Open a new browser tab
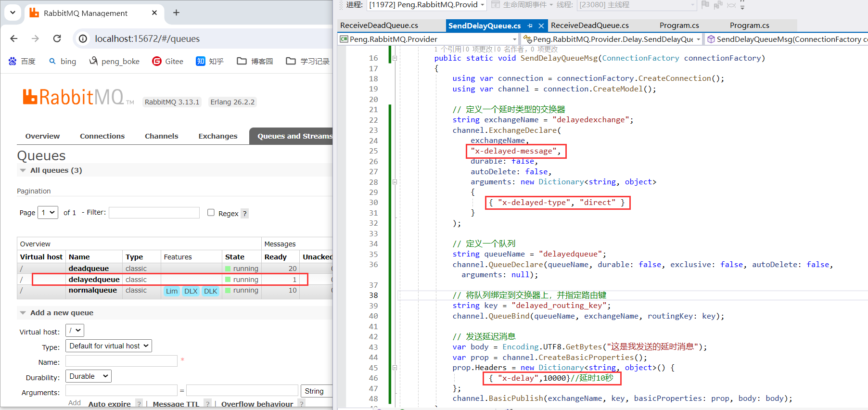This screenshot has width=868, height=410. click(x=176, y=13)
